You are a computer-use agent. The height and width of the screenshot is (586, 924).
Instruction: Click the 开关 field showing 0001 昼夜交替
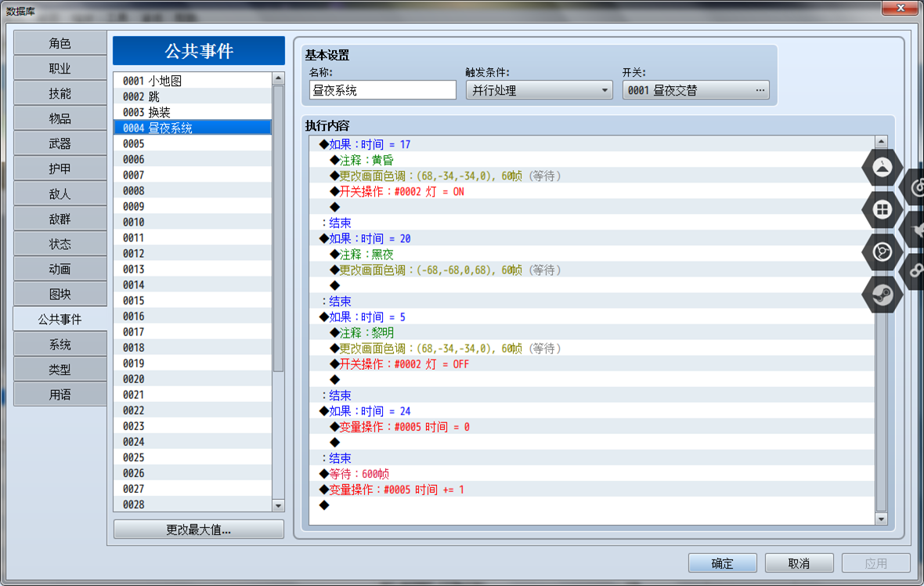(695, 90)
